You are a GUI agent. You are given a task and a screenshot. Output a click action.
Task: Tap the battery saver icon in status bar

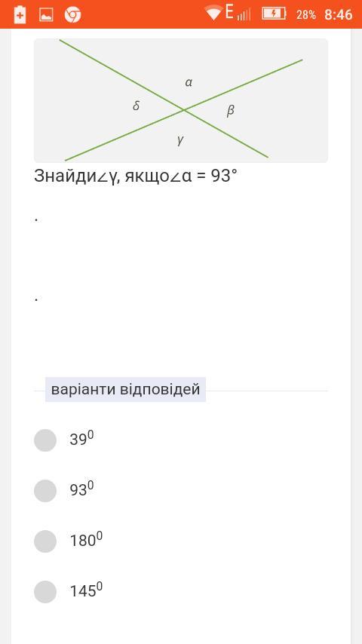coord(20,15)
